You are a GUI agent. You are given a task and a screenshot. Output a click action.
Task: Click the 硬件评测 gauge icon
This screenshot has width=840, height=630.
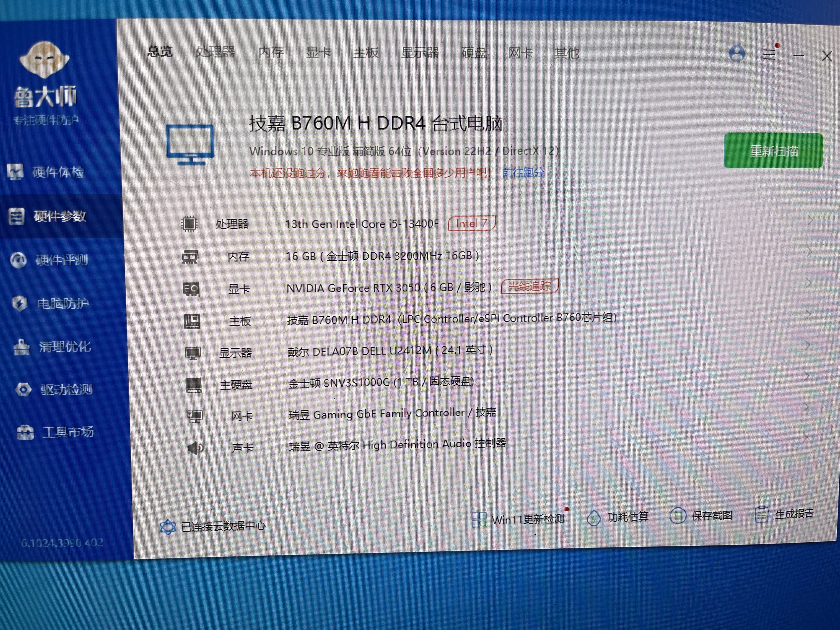coord(18,260)
